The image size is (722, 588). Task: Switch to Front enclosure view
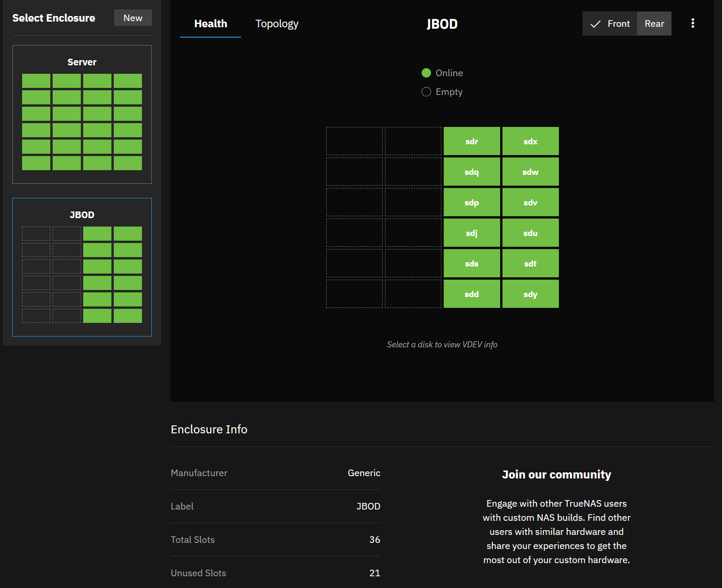point(610,24)
